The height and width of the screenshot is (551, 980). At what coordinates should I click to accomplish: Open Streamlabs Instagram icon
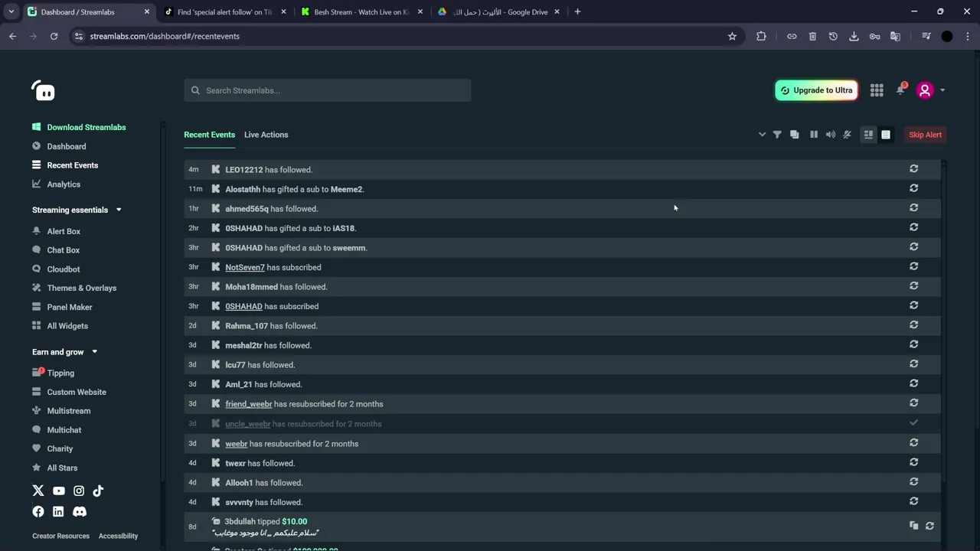point(79,491)
